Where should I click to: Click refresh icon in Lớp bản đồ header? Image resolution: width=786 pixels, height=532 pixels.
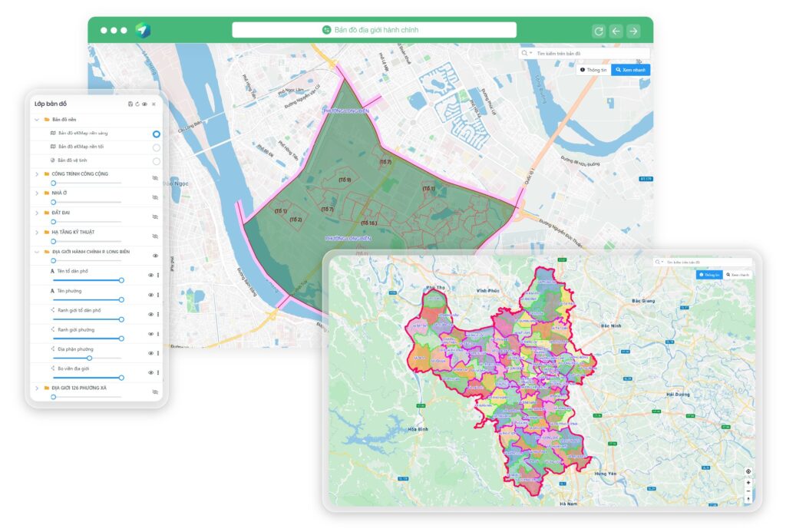(137, 104)
